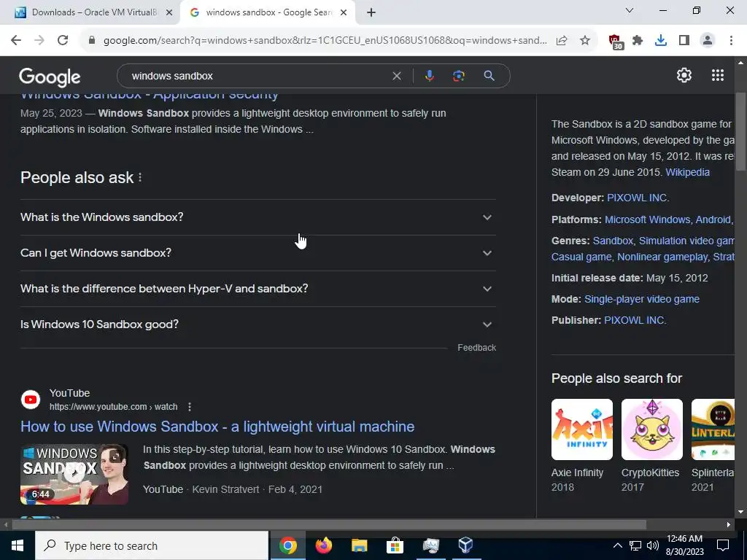Open the red extension icon with badge 30
This screenshot has width=747, height=560.
tap(616, 42)
